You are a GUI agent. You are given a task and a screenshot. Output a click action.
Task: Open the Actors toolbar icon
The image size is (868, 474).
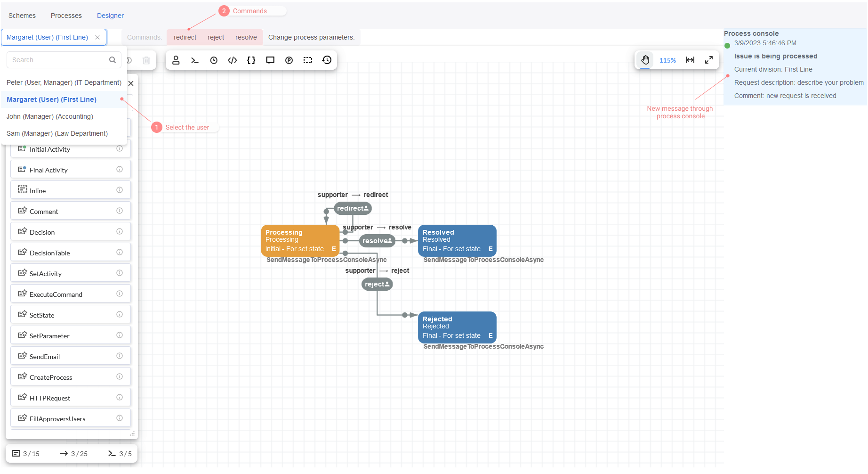pyautogui.click(x=176, y=60)
